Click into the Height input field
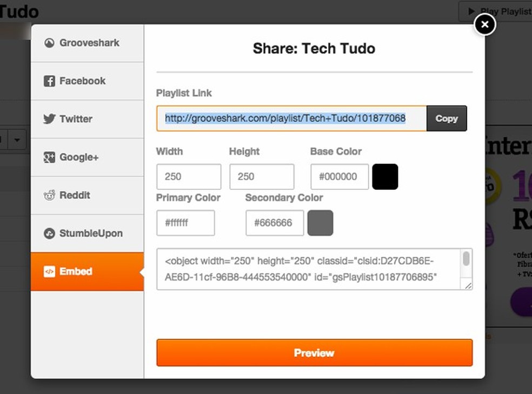 [262, 177]
